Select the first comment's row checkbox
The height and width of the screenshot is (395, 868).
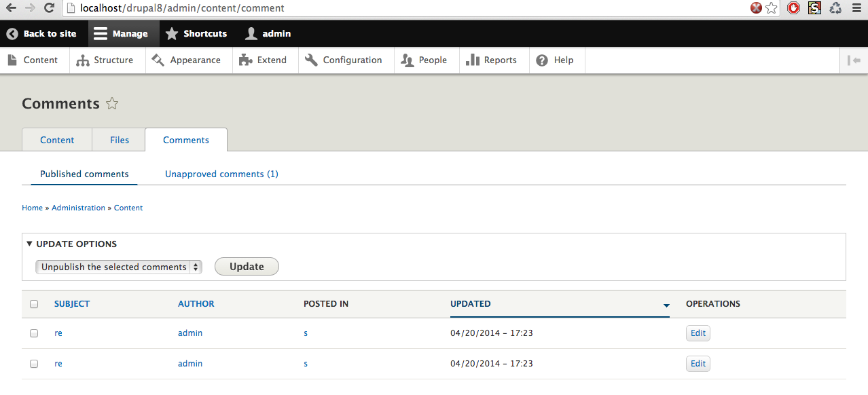34,333
